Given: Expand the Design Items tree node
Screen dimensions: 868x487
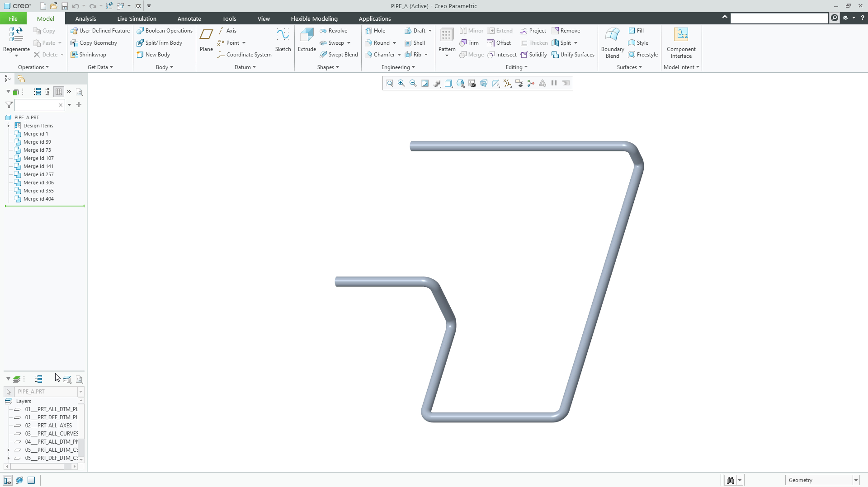Looking at the screenshot, I should (8, 126).
